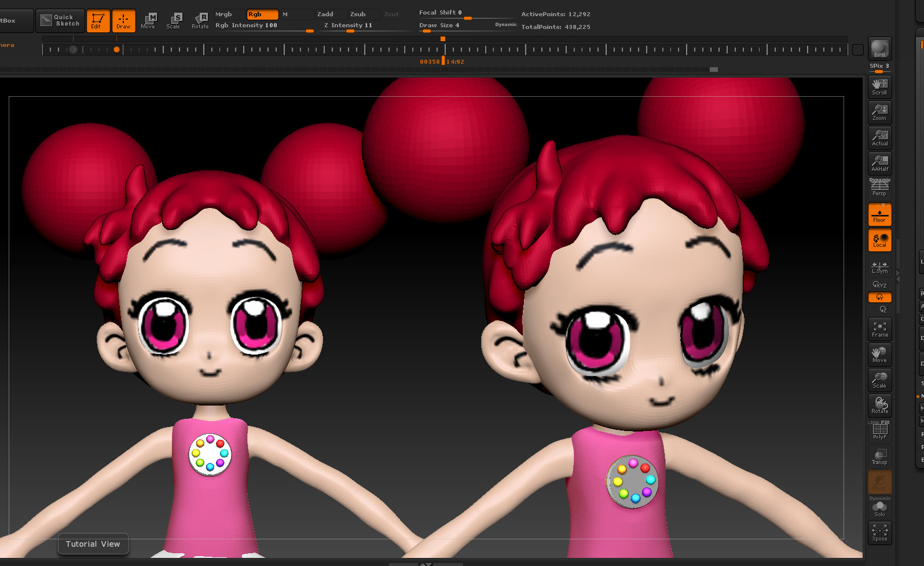
Task: Toggle Ghost transparency button
Action: (x=879, y=482)
